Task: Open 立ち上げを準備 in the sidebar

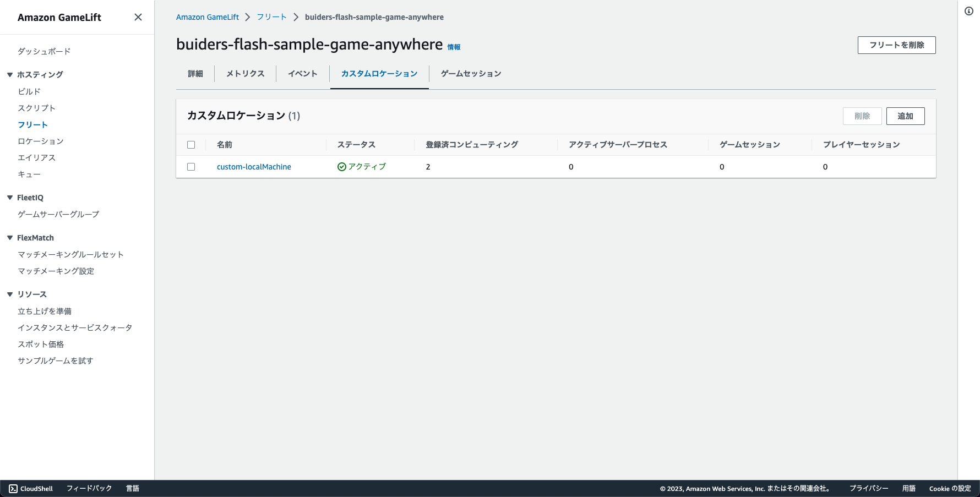Action: tap(45, 311)
